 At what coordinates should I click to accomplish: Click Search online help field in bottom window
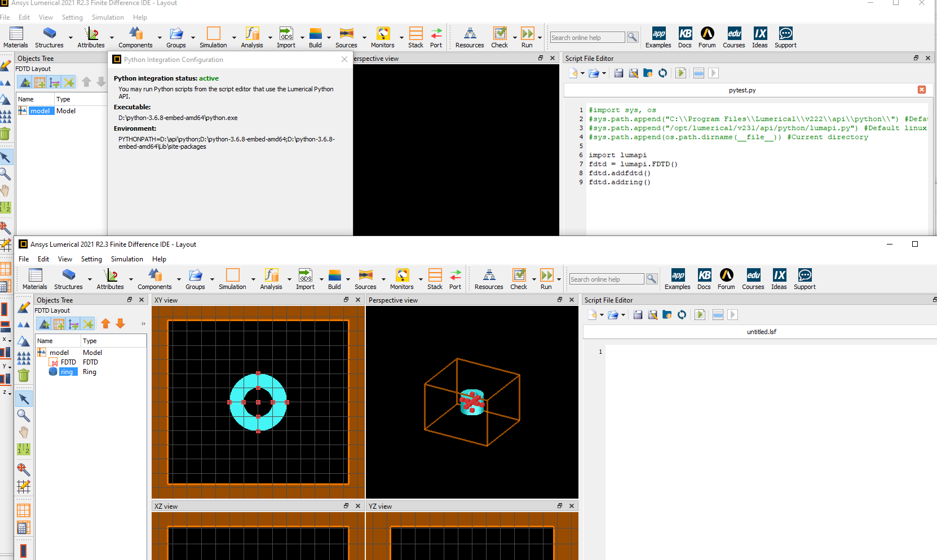(x=605, y=279)
